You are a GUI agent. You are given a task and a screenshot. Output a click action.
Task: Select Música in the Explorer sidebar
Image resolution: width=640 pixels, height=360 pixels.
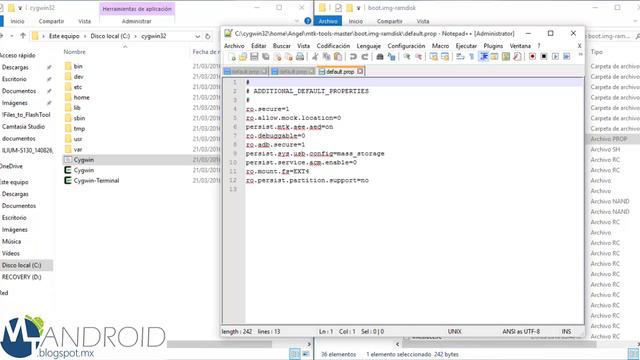11,241
